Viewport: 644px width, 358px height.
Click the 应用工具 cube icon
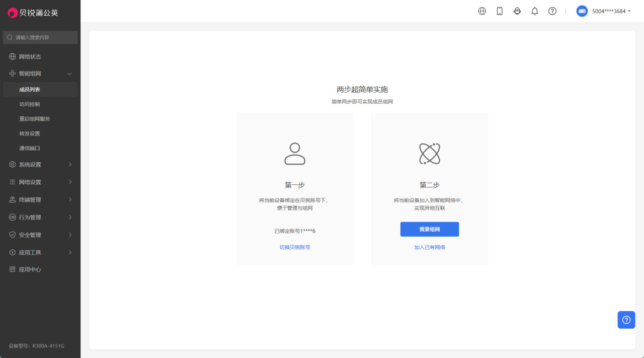tap(13, 252)
